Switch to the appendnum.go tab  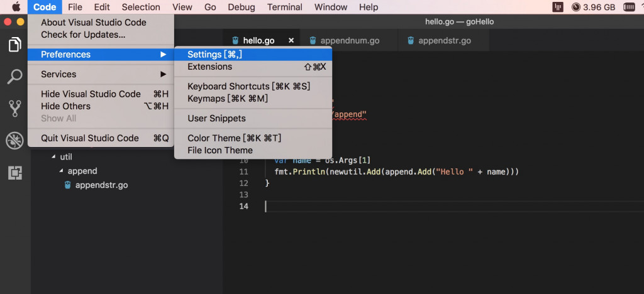pos(348,40)
